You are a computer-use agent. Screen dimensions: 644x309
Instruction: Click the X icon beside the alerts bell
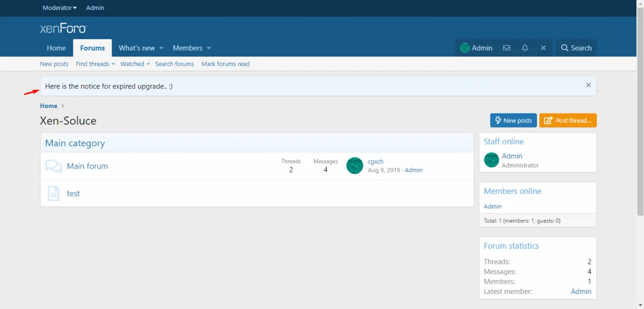543,48
